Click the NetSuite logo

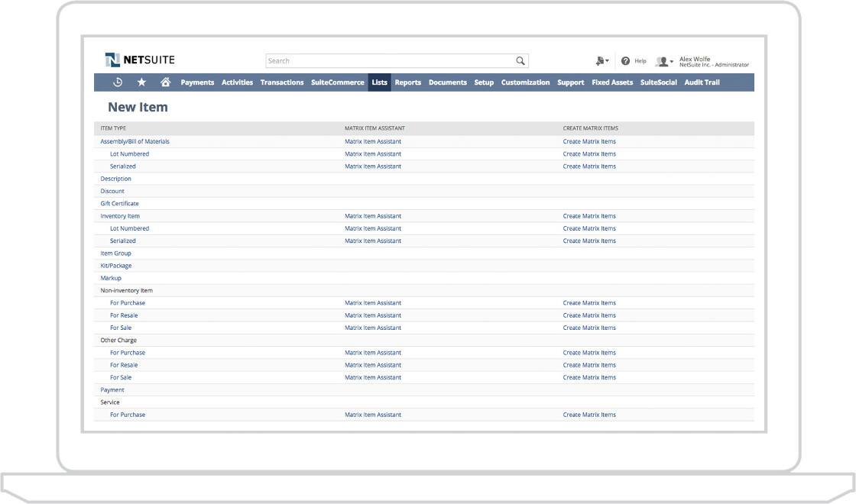pyautogui.click(x=140, y=60)
